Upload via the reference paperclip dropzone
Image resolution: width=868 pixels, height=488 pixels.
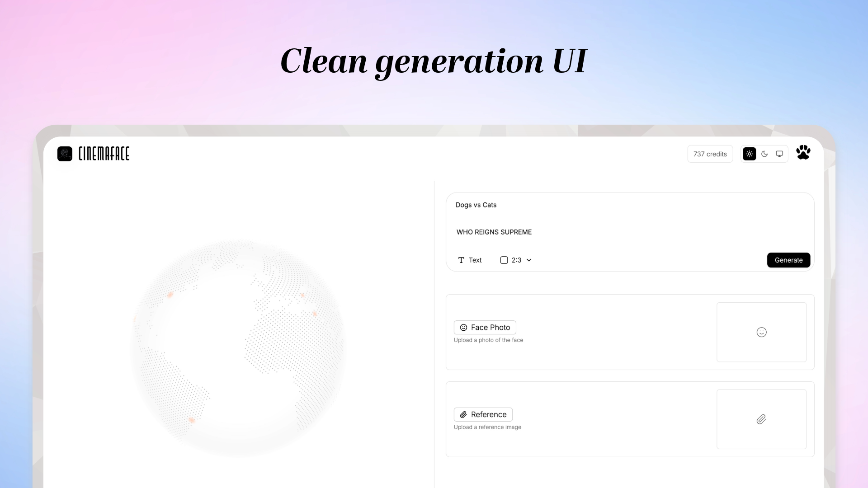pyautogui.click(x=761, y=419)
